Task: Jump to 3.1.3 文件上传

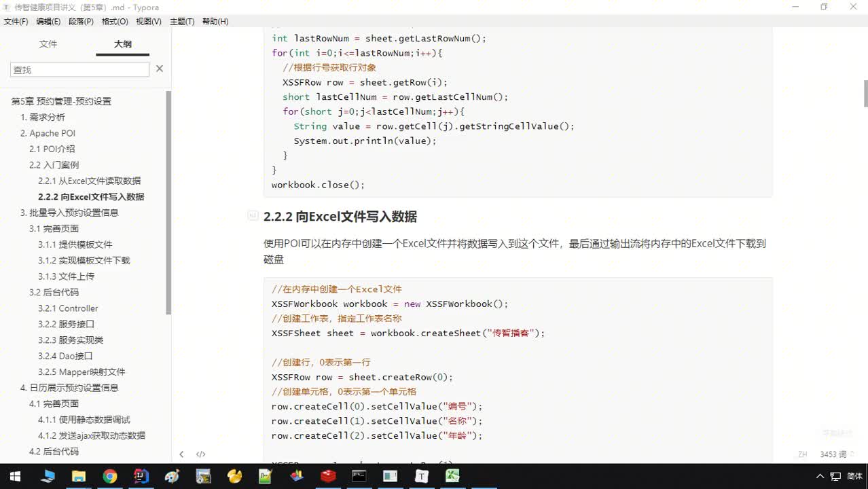Action: click(66, 276)
